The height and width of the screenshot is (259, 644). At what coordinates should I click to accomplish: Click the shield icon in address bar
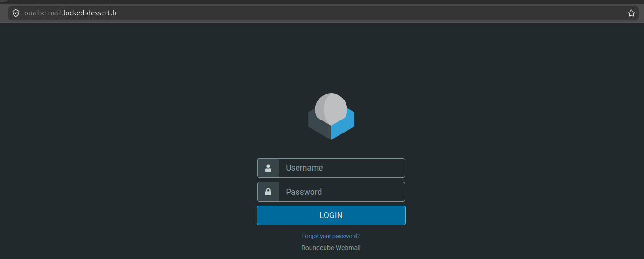click(x=16, y=13)
